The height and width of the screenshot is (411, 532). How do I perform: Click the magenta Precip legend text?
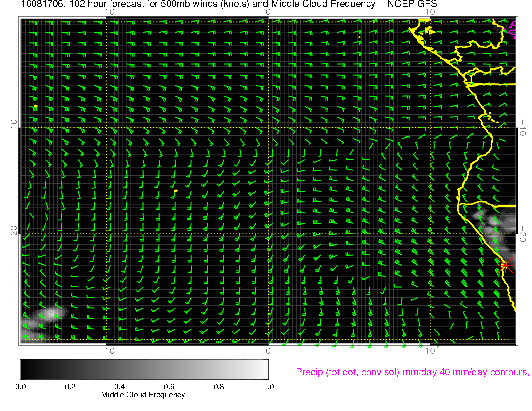pos(412,372)
